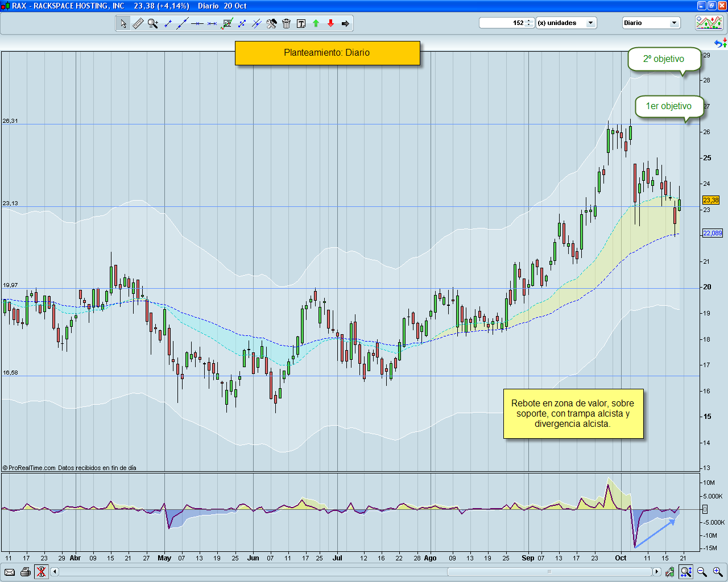728x582 pixels.
Task: Click the 152 units input field
Action: [502, 23]
